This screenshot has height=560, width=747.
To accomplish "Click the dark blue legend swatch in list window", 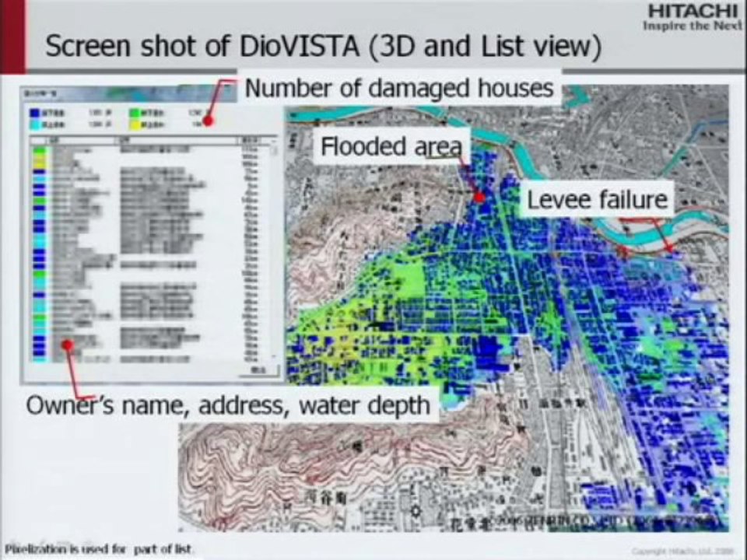I will (x=35, y=114).
